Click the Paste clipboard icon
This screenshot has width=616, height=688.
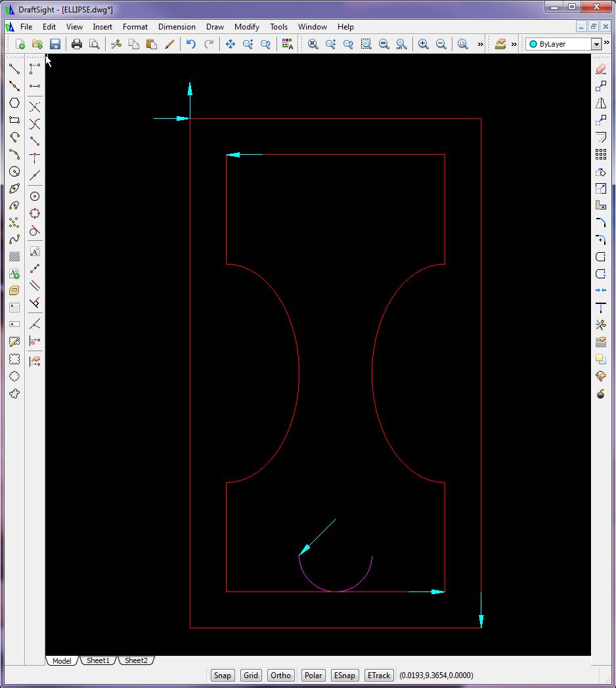152,44
